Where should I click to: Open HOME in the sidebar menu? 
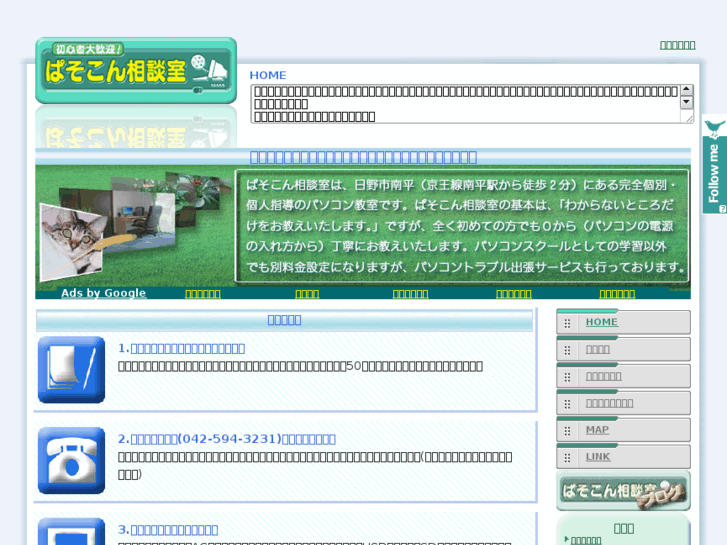(601, 322)
